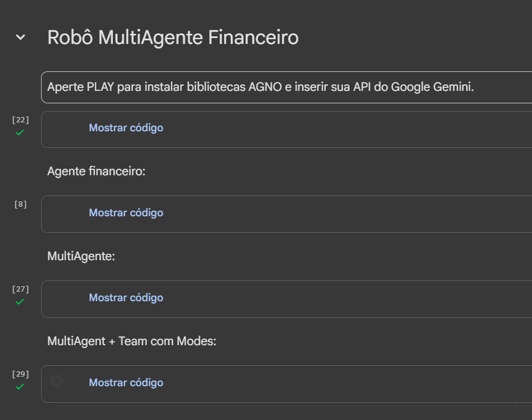The width and height of the screenshot is (532, 420).
Task: Show code for the AGNO install cell
Action: [x=125, y=128]
